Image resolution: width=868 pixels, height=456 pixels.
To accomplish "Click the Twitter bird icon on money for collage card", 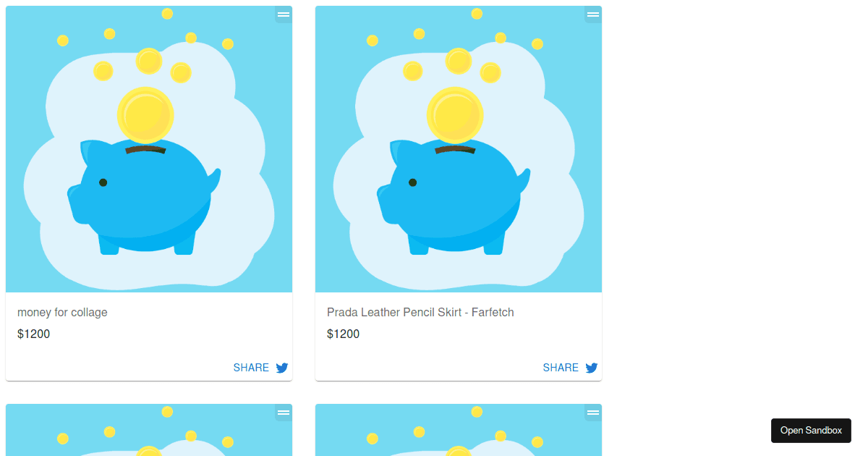I will click(x=282, y=368).
